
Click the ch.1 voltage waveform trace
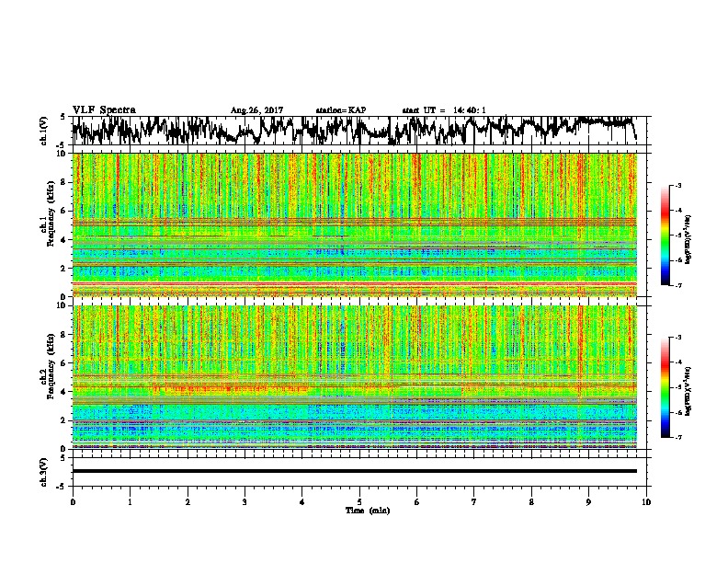tap(355, 130)
